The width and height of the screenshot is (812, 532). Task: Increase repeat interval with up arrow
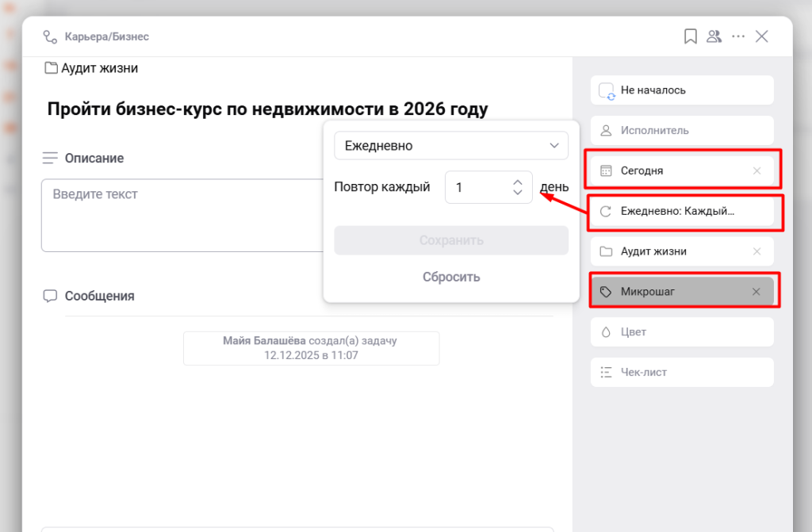518,182
